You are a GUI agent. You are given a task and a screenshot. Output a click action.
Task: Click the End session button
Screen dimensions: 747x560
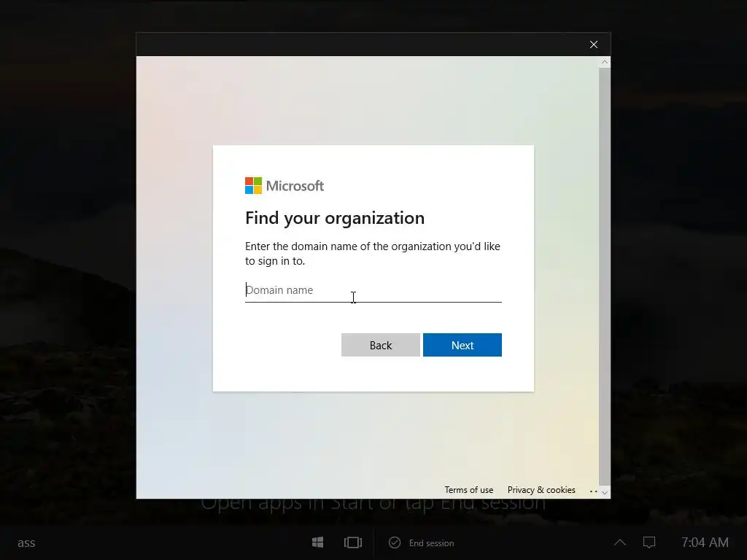[x=422, y=542]
